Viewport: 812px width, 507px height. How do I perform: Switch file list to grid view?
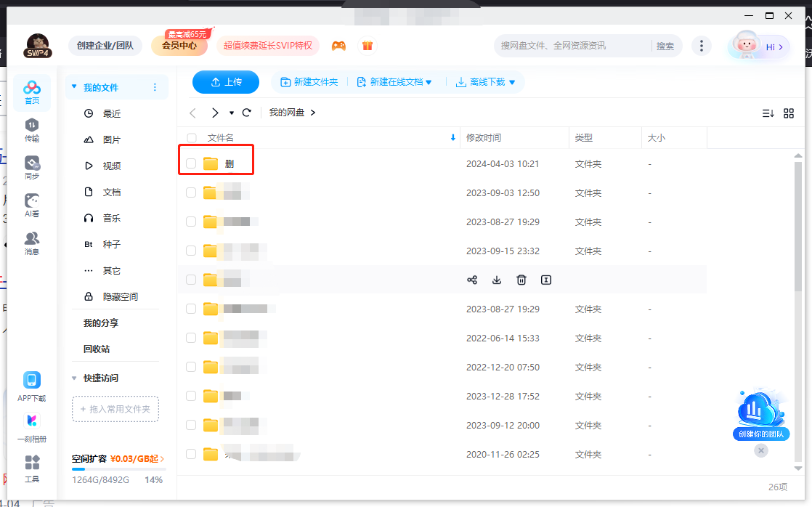tap(789, 113)
